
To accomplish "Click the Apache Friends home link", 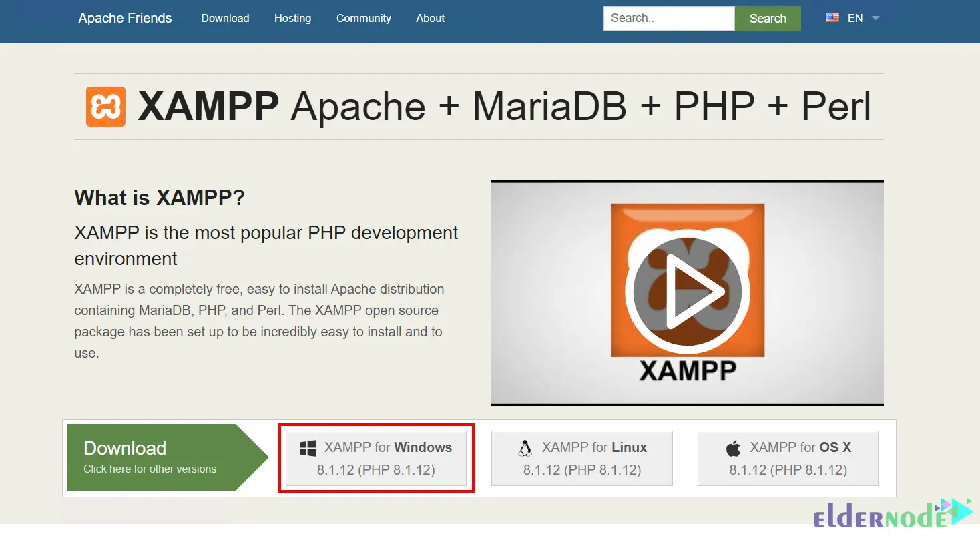I will (124, 18).
